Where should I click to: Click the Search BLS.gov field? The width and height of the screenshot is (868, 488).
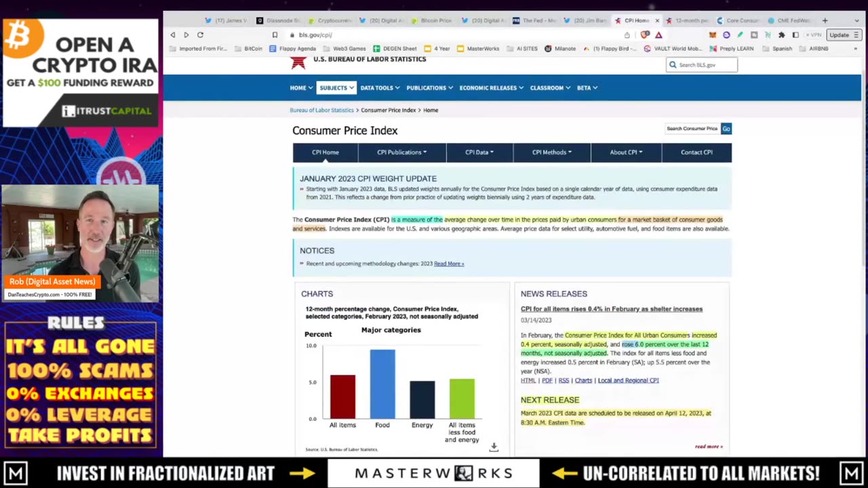point(701,64)
